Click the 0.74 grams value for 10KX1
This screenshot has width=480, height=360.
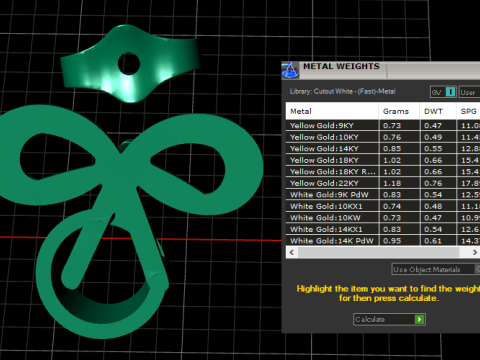[x=392, y=206]
